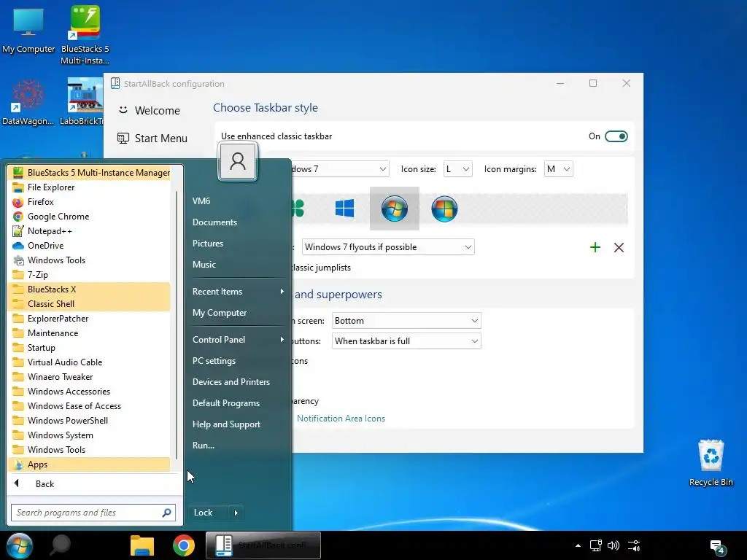Screen dimensions: 747x560
Task: Remove the selected start button image
Action: click(619, 247)
